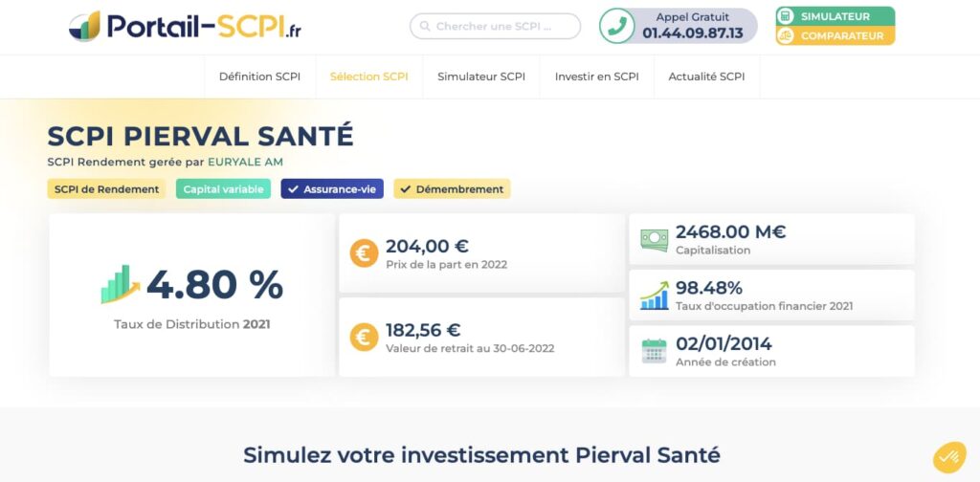Open the Sélection SCPI menu item
The height and width of the screenshot is (482, 980).
[x=369, y=77]
